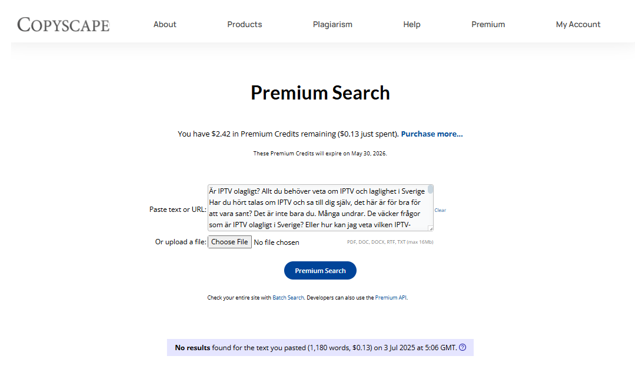Open the Products menu

click(244, 24)
